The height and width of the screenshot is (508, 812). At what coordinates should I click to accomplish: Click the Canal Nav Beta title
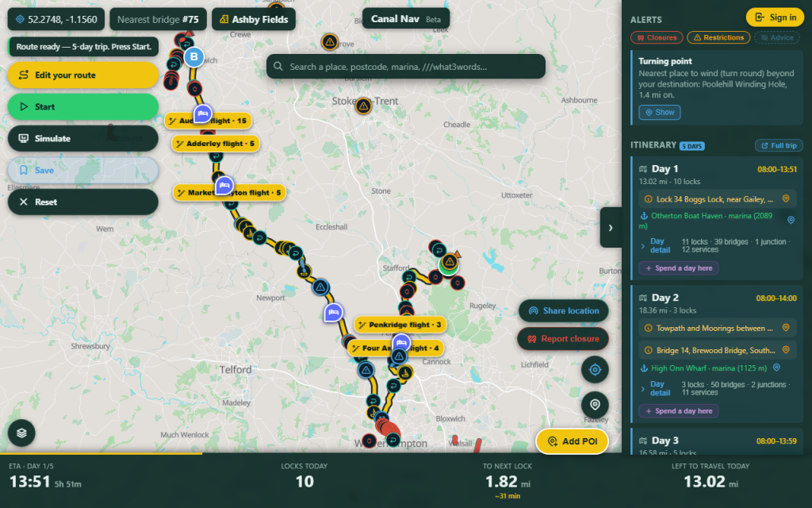click(x=405, y=19)
